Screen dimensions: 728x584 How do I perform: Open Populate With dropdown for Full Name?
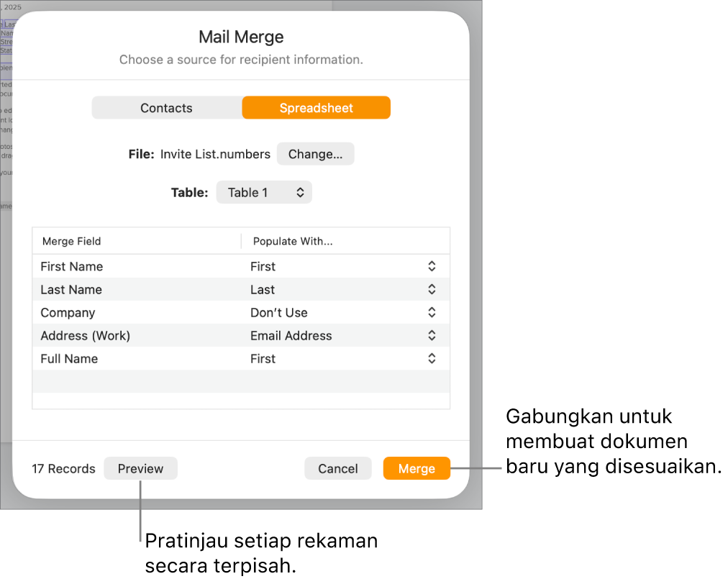(432, 358)
